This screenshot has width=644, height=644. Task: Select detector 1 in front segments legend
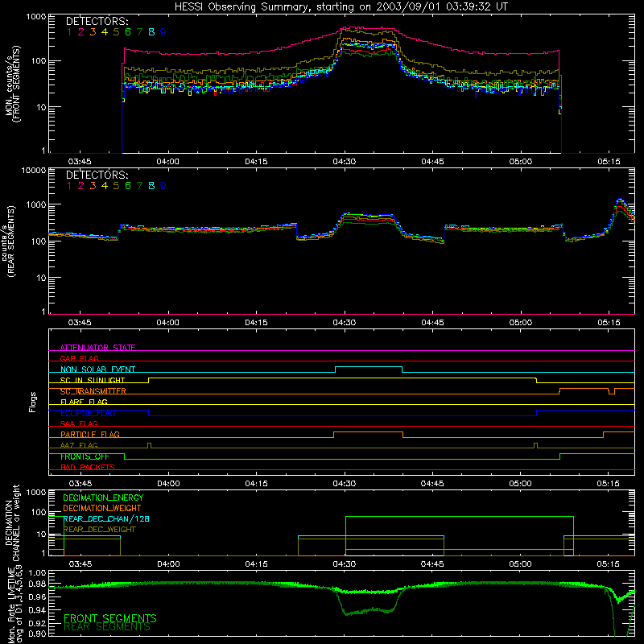click(x=69, y=32)
